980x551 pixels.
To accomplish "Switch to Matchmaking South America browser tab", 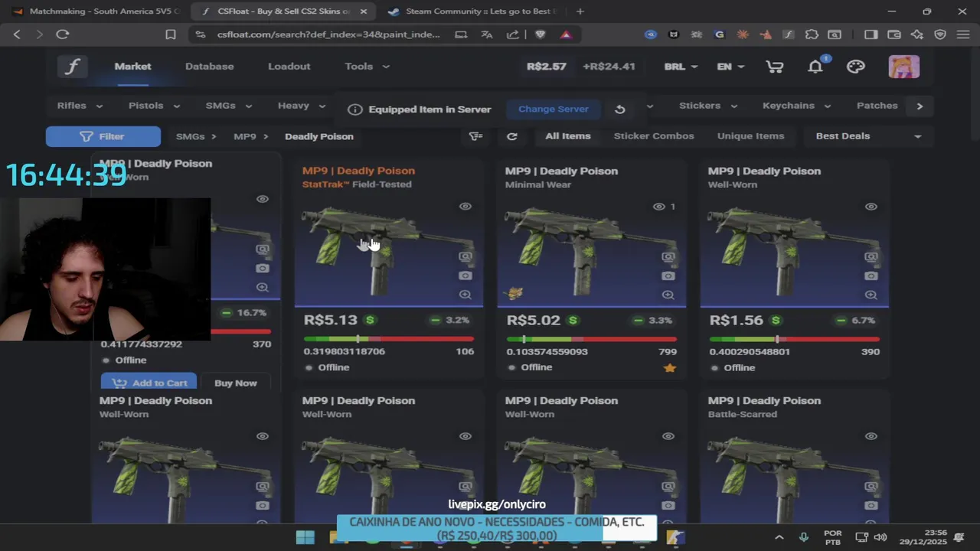I will 95,11.
